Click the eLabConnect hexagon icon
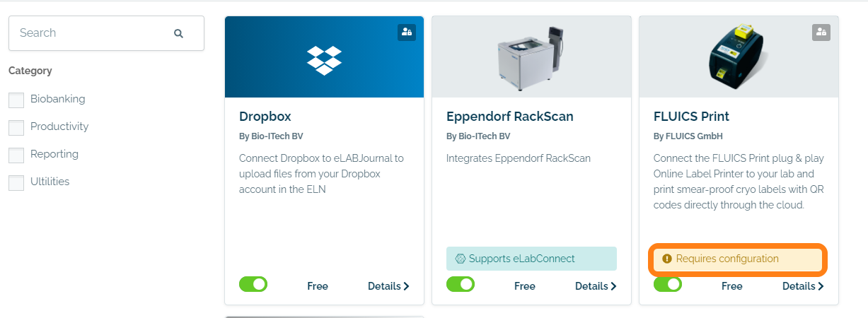This screenshot has width=868, height=318. 461,259
